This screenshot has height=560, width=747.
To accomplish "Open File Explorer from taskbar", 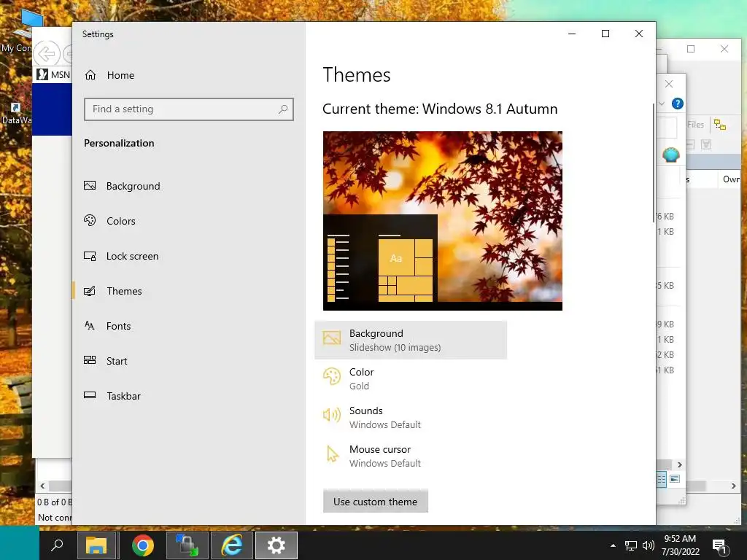I will coord(96,545).
